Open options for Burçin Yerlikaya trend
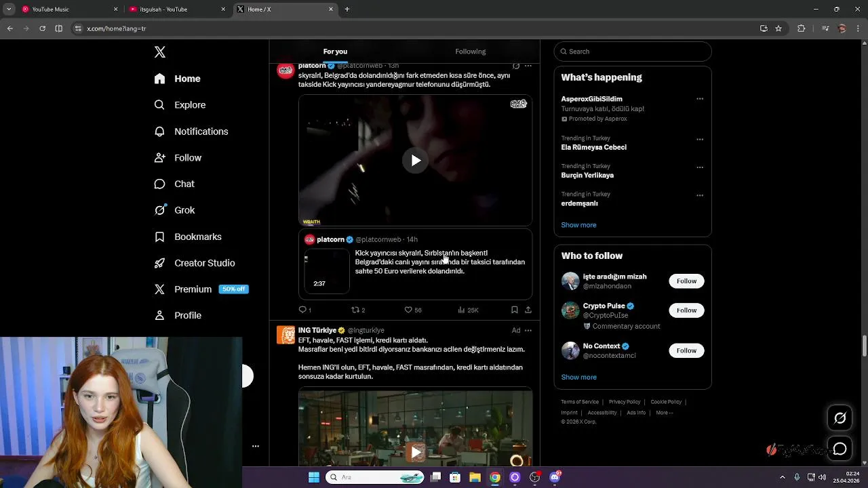This screenshot has height=488, width=868. [x=700, y=167]
